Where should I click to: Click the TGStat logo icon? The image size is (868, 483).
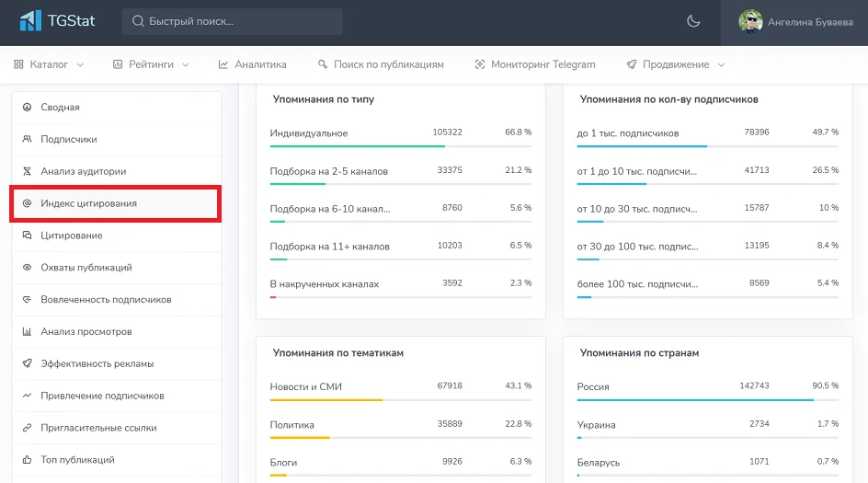[30, 21]
